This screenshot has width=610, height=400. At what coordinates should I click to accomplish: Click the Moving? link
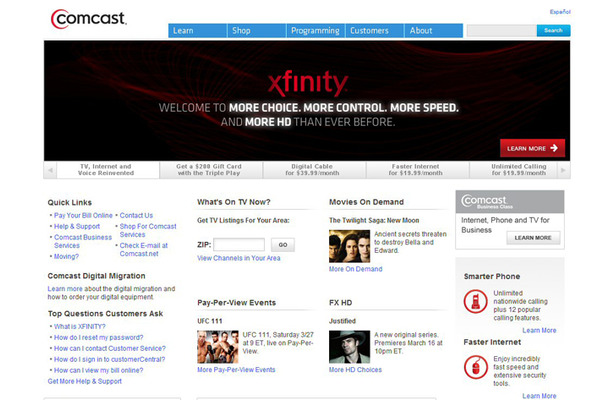[x=66, y=256]
